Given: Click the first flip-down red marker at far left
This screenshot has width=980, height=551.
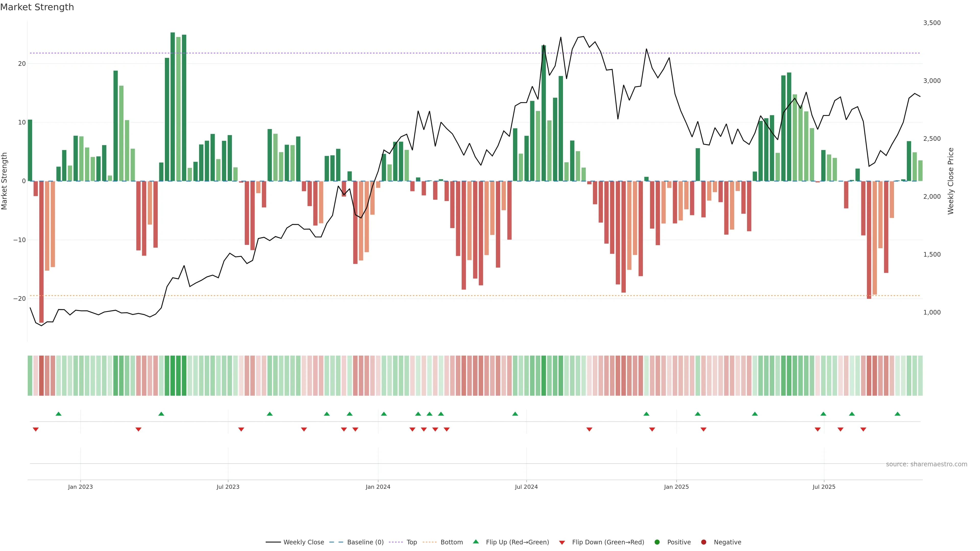Looking at the screenshot, I should (36, 429).
